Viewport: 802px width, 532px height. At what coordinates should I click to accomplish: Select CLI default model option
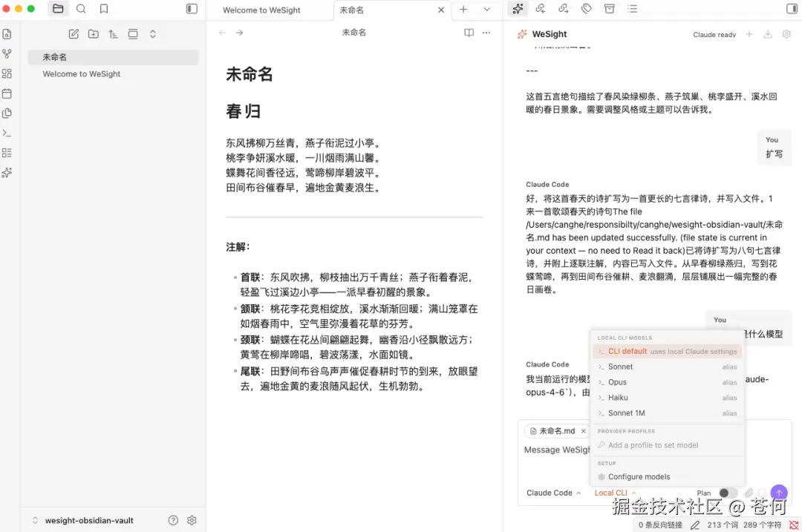(667, 351)
